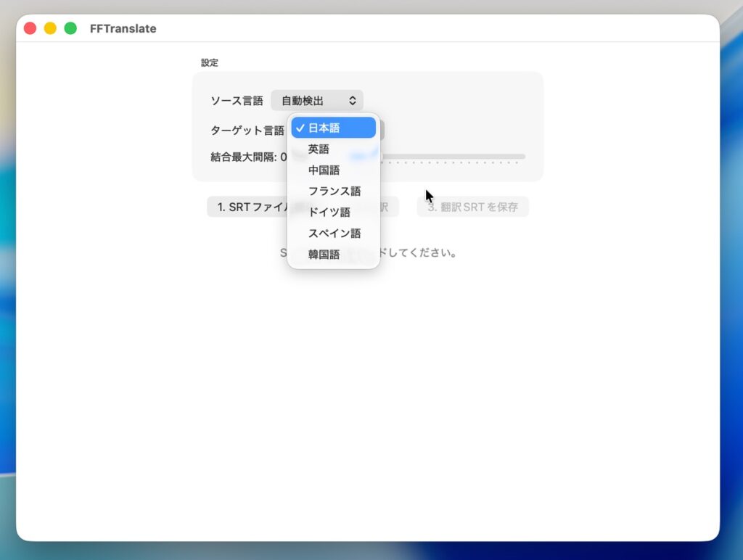Click the ターゲット言語 label
Viewport: 743px width, 560px height.
click(x=247, y=131)
